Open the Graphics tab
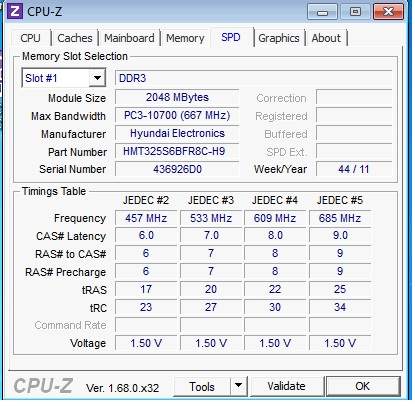This screenshot has width=415, height=407. [x=279, y=38]
